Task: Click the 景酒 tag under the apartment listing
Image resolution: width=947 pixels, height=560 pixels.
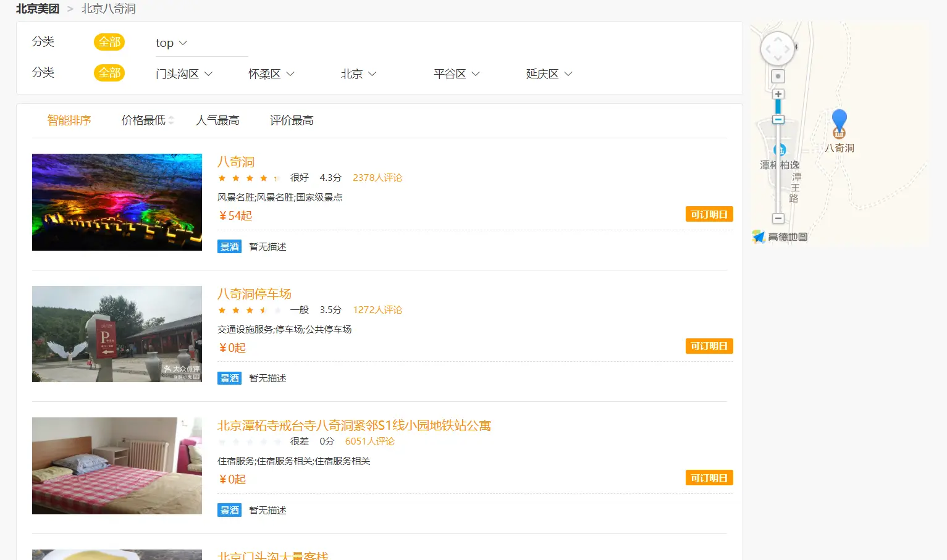Action: (229, 510)
